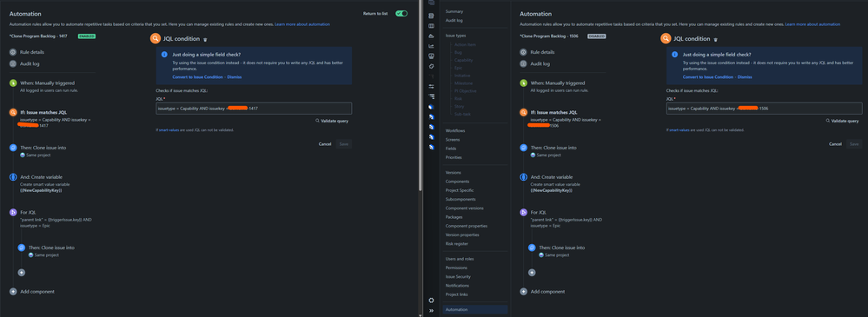
Task: Open Screens in project settings menu
Action: 453,140
